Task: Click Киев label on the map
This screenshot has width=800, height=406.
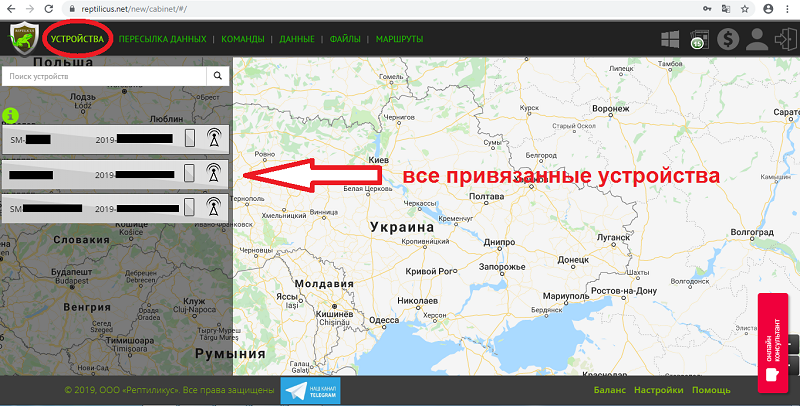Action: tap(379, 160)
